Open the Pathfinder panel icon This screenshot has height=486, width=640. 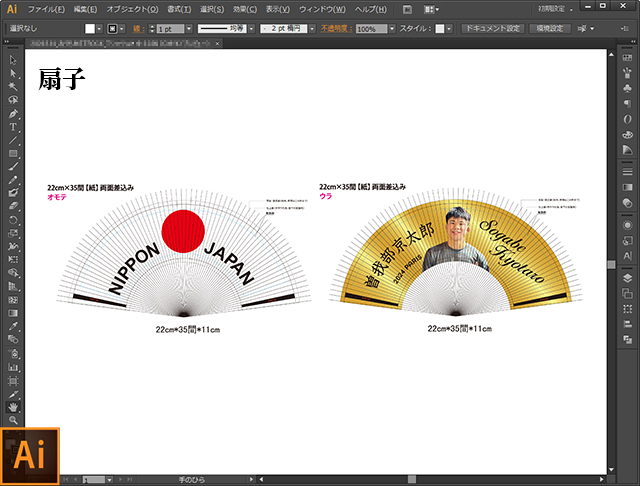(x=627, y=339)
